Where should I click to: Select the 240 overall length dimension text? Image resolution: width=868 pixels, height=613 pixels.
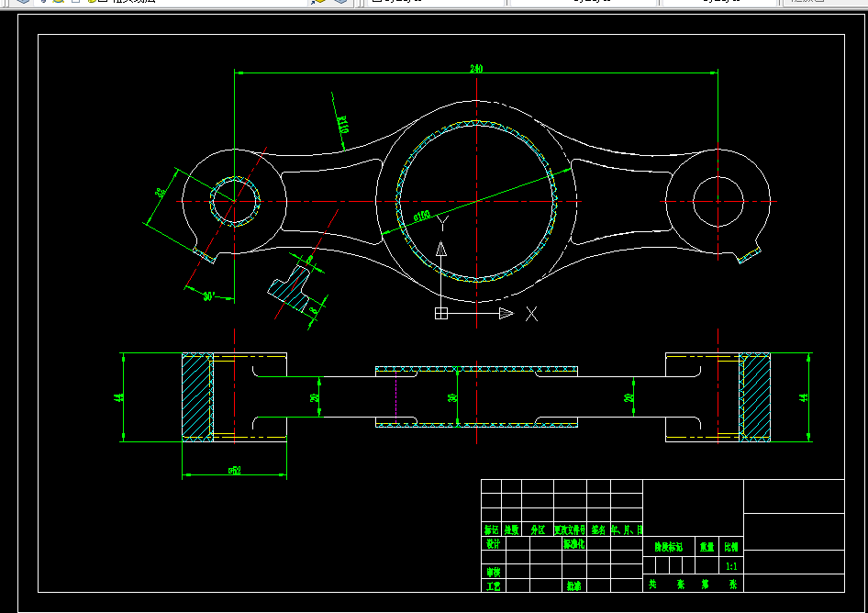point(476,69)
